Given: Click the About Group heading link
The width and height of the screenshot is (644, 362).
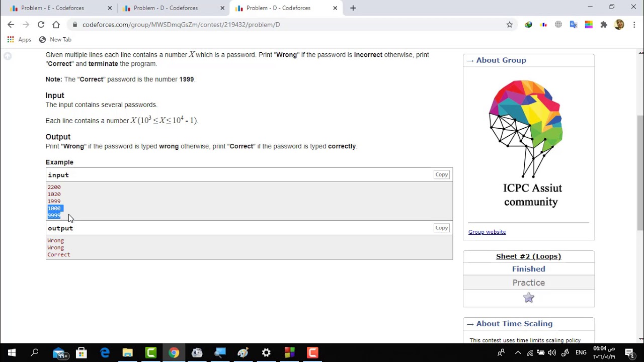Looking at the screenshot, I should point(501,60).
